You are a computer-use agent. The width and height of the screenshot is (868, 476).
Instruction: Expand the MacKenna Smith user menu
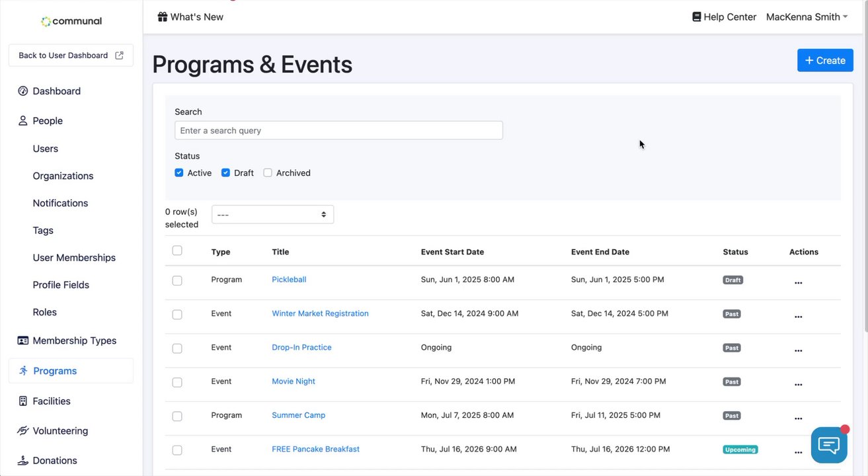(x=807, y=17)
